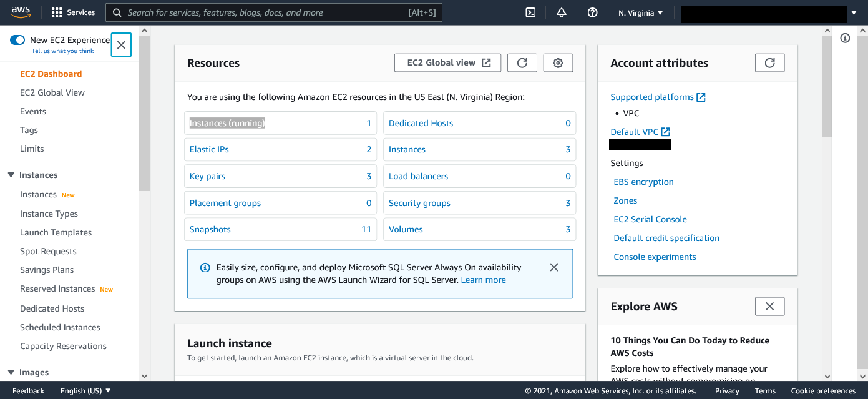The height and width of the screenshot is (399, 868).
Task: Open the info panel icon at far right
Action: tap(846, 39)
